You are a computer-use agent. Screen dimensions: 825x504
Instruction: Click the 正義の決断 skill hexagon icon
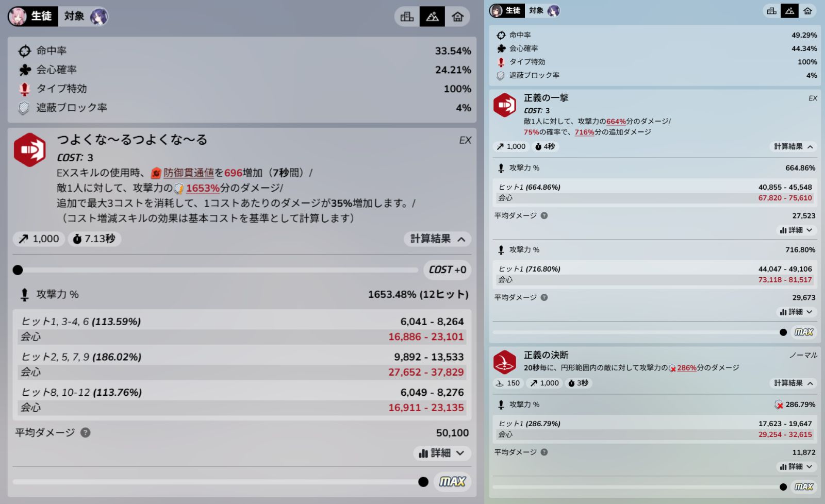(504, 362)
